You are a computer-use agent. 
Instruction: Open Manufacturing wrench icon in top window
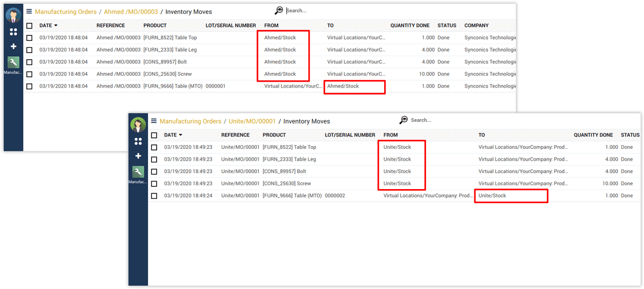click(x=13, y=63)
